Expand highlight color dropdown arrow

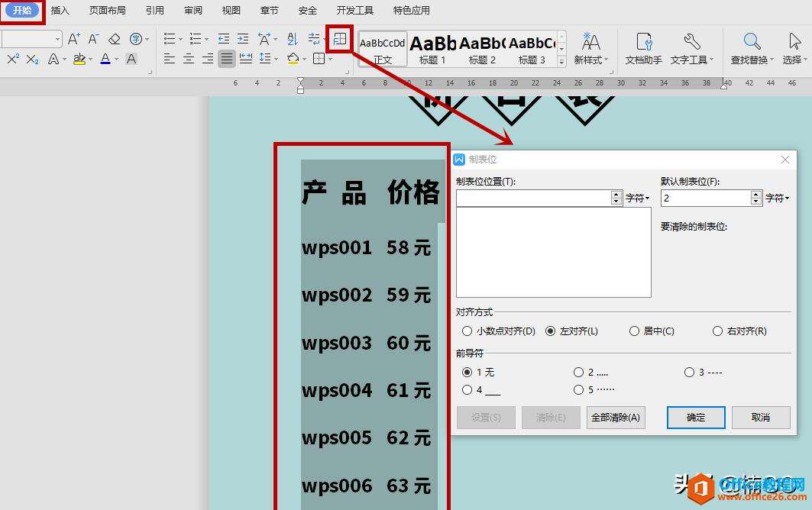(90, 60)
